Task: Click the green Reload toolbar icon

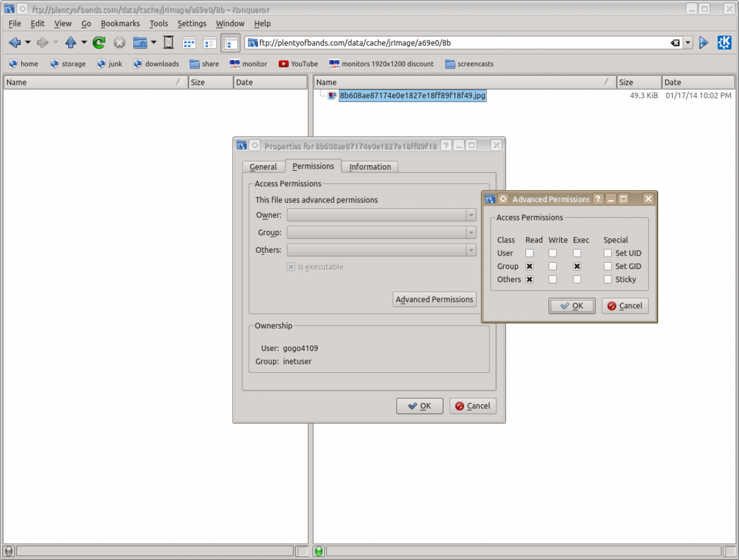Action: click(99, 43)
